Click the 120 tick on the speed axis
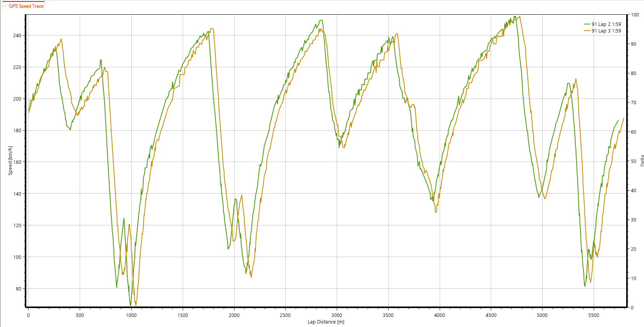Image resolution: width=644 pixels, height=327 pixels. point(17,225)
